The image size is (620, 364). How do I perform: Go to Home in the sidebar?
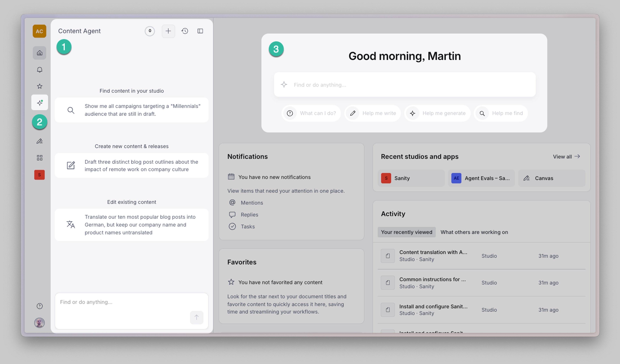39,53
